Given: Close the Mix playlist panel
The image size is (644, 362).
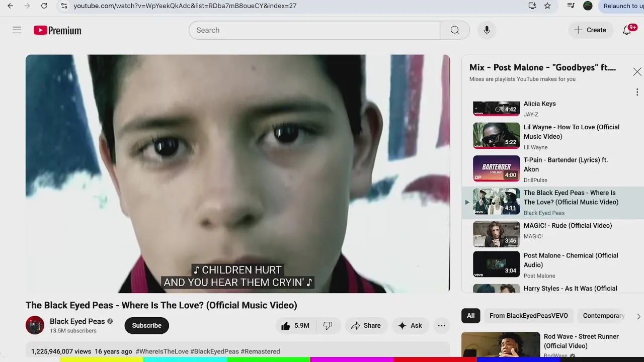Looking at the screenshot, I should (x=637, y=72).
